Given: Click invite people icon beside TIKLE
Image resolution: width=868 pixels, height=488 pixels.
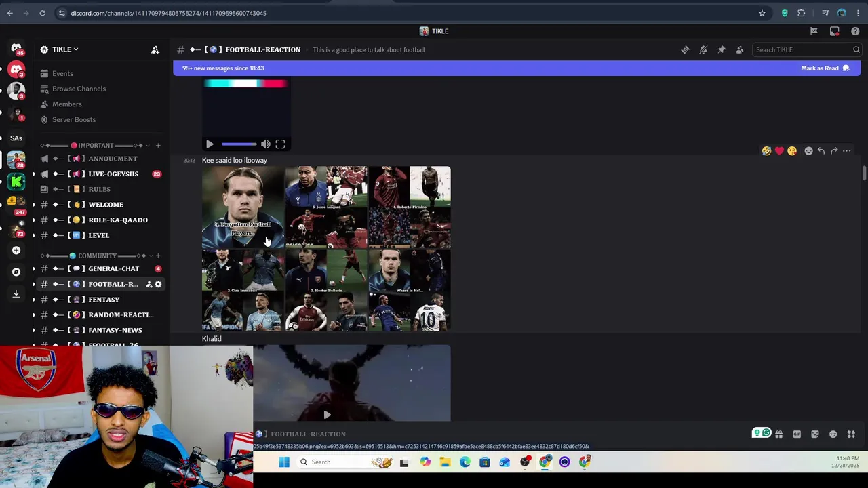Looking at the screenshot, I should click(155, 49).
